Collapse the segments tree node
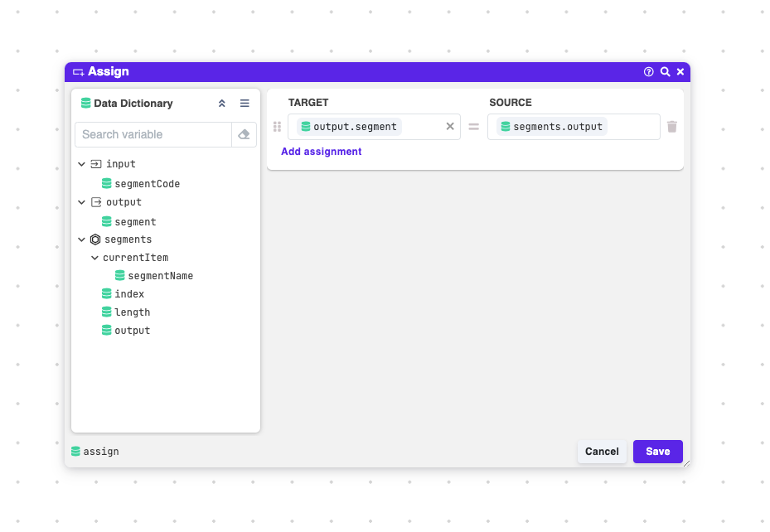Screen dimensions: 770x532 [x=81, y=239]
